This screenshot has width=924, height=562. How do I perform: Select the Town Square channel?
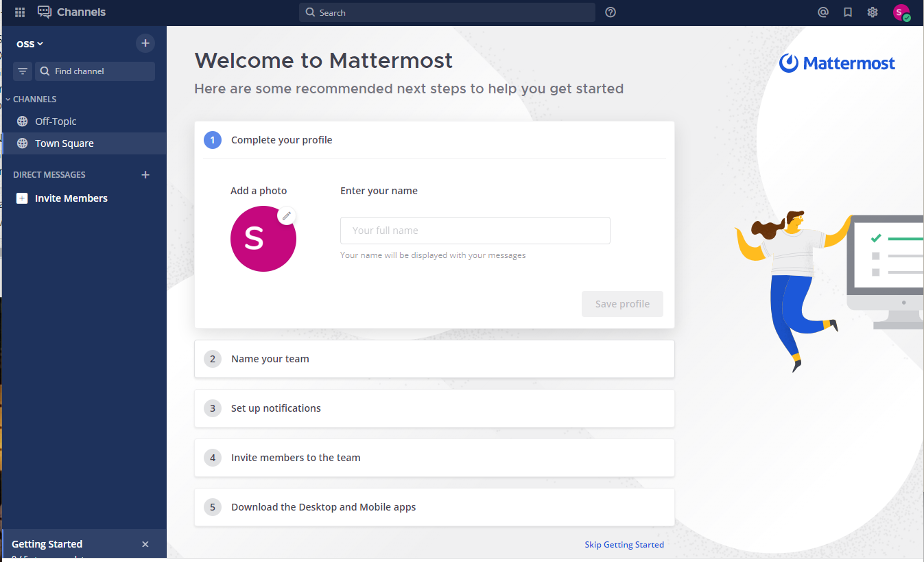tap(64, 143)
